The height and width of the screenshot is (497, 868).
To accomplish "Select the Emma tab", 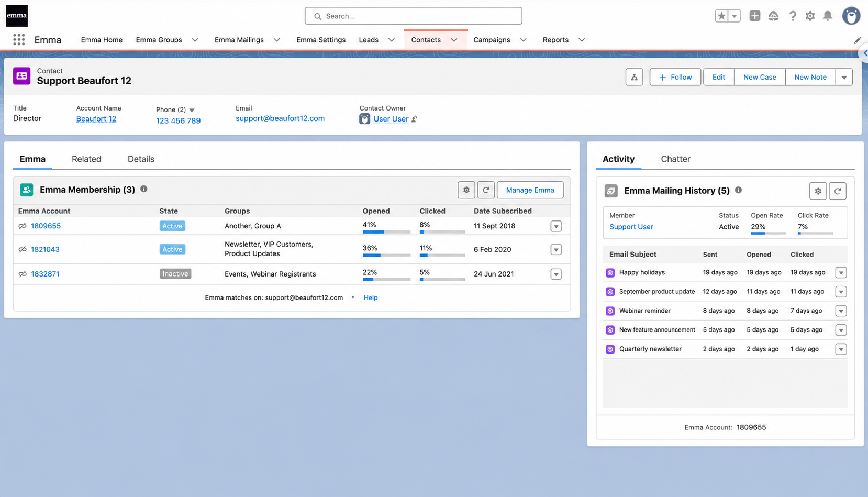I will click(32, 159).
